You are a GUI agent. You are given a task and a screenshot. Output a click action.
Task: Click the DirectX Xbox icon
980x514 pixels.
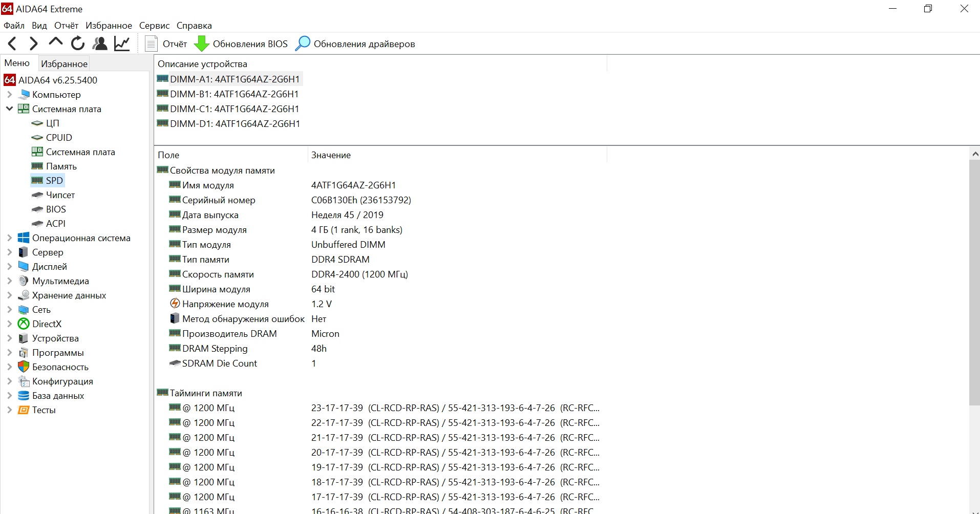tap(24, 324)
